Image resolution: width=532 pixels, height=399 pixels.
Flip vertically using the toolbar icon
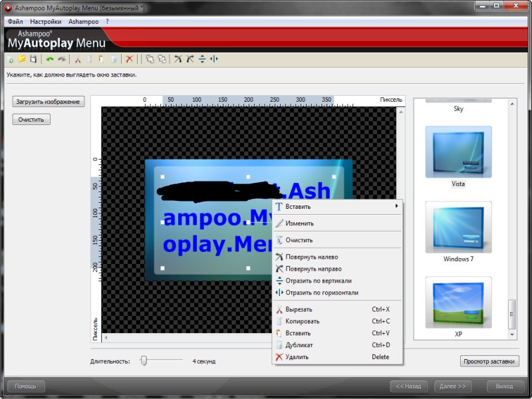(x=202, y=59)
